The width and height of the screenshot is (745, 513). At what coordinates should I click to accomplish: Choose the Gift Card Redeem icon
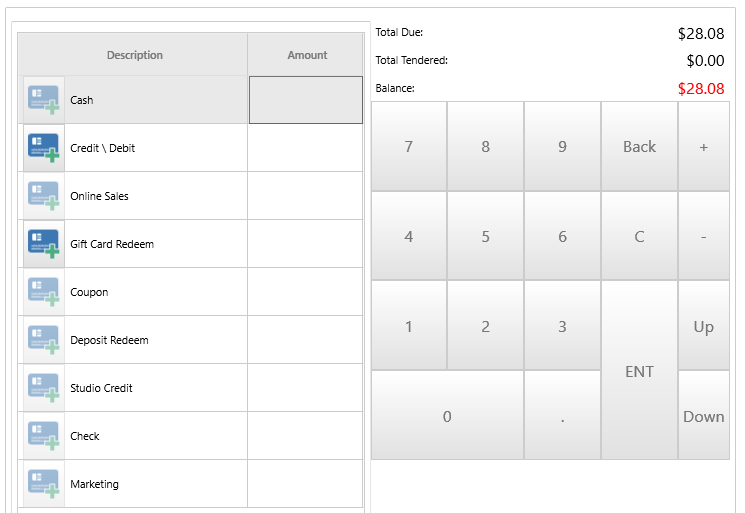(44, 244)
